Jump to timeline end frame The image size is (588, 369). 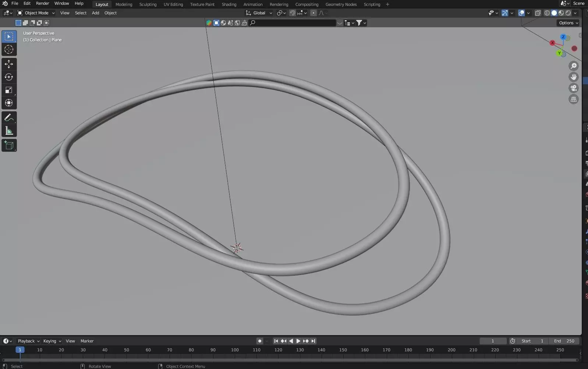pyautogui.click(x=313, y=341)
